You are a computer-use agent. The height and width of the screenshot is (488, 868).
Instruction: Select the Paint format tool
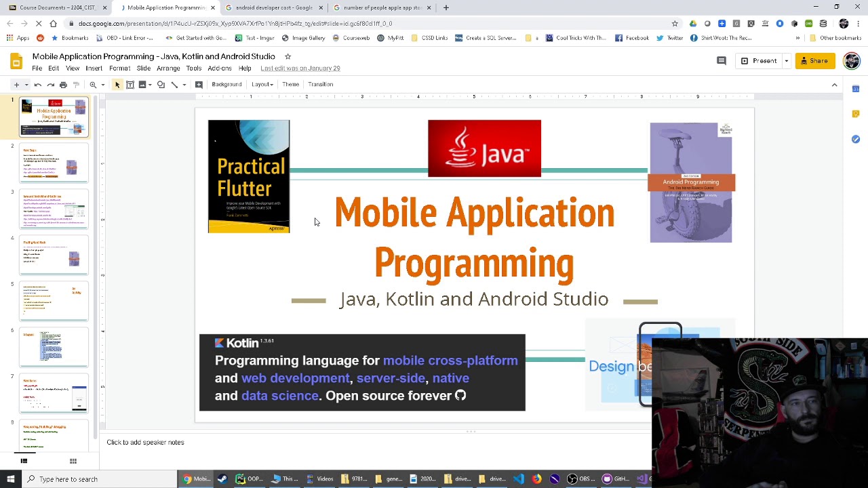tap(76, 85)
